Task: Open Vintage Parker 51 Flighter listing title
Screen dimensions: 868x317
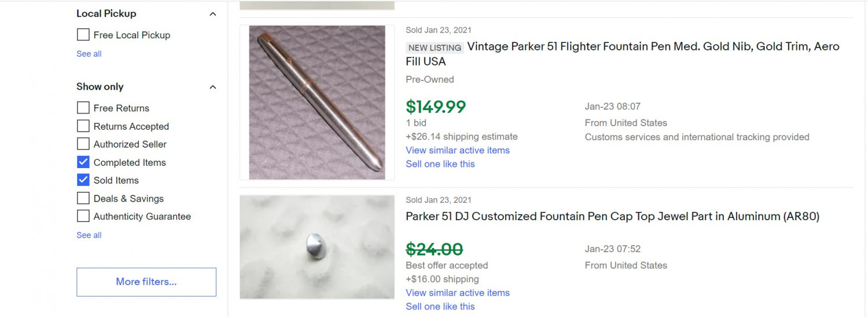Action: (623, 54)
